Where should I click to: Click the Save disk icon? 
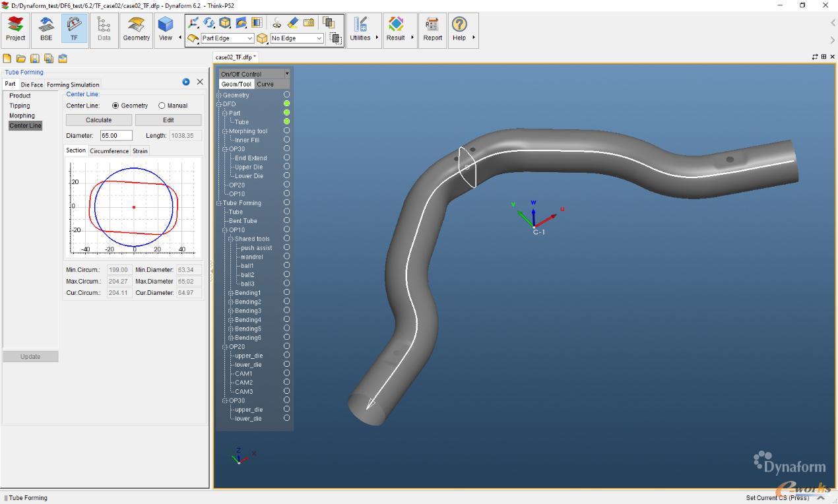(x=35, y=58)
